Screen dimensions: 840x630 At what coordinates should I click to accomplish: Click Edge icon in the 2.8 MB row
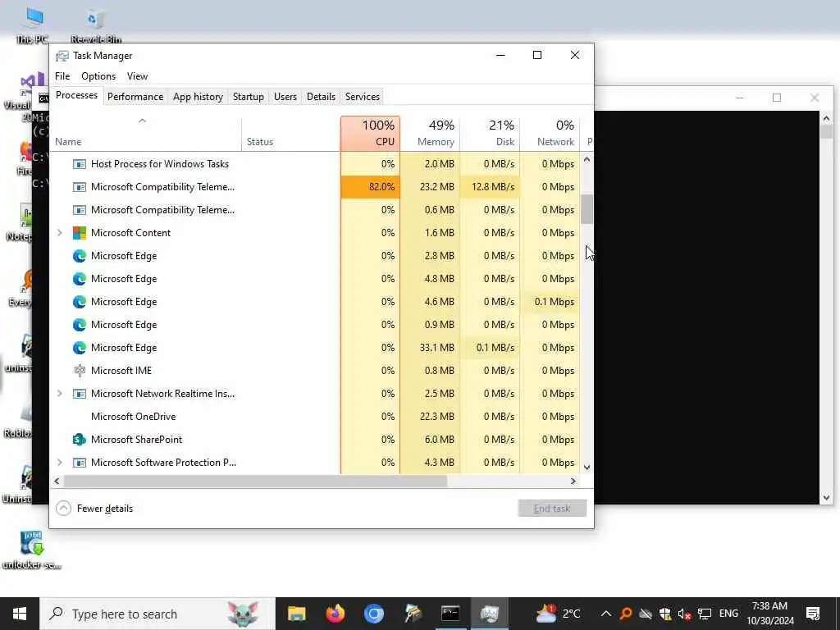pos(80,256)
